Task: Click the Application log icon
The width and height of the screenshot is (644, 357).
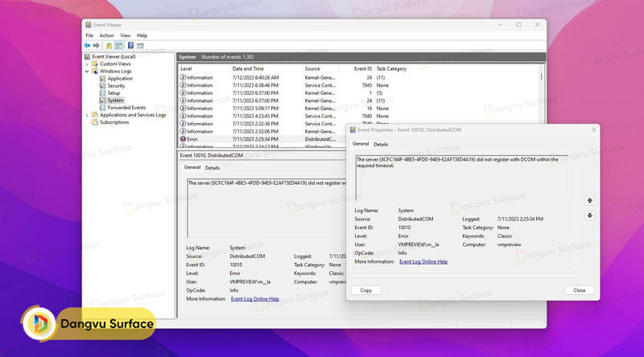Action: pyautogui.click(x=103, y=78)
